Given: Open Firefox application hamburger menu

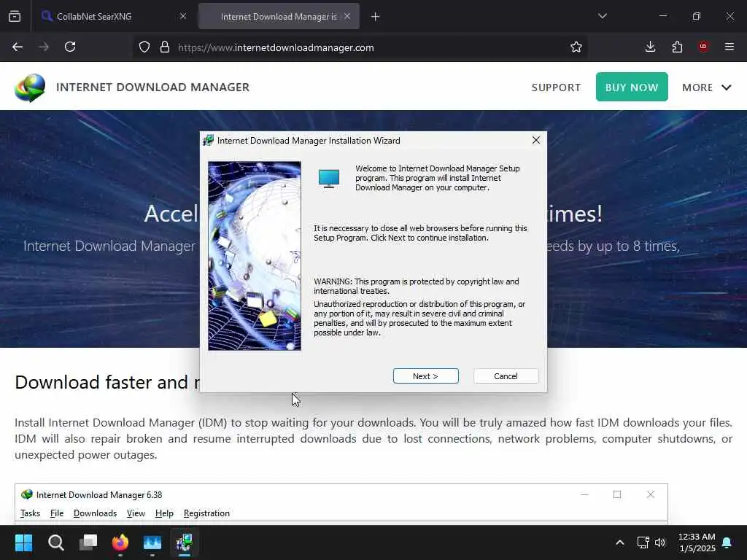Looking at the screenshot, I should click(x=729, y=47).
